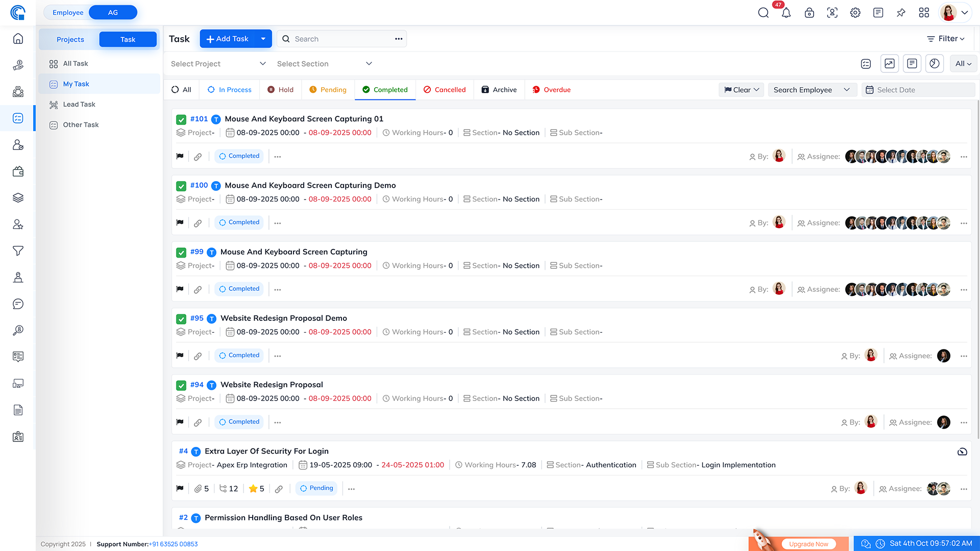This screenshot has width=980, height=551.
Task: Open the pin icon in top bar
Action: 901,13
